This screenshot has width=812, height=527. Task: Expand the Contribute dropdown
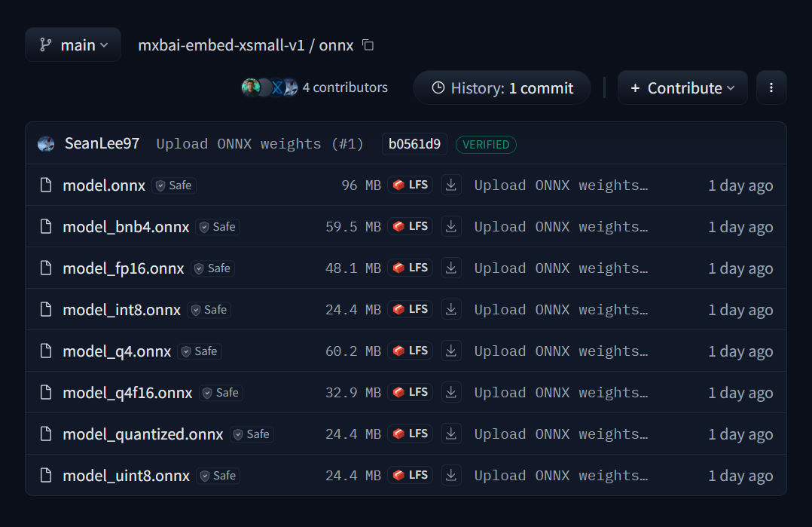682,87
